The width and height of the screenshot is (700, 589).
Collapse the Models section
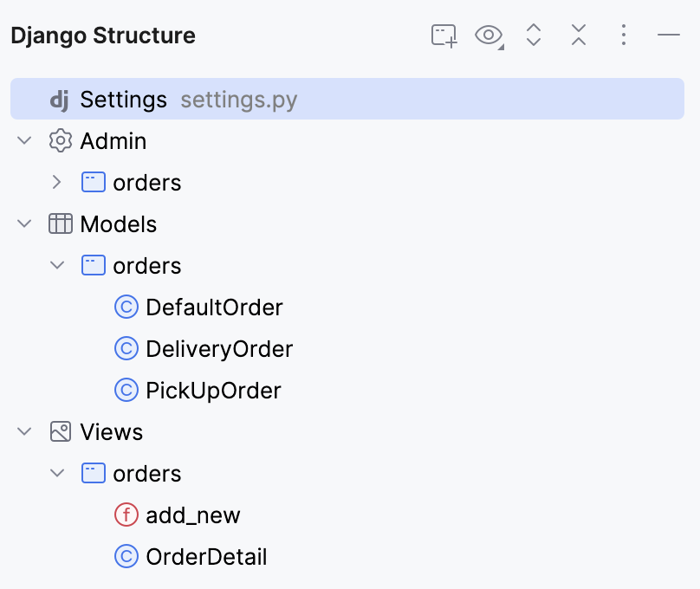[x=24, y=223]
